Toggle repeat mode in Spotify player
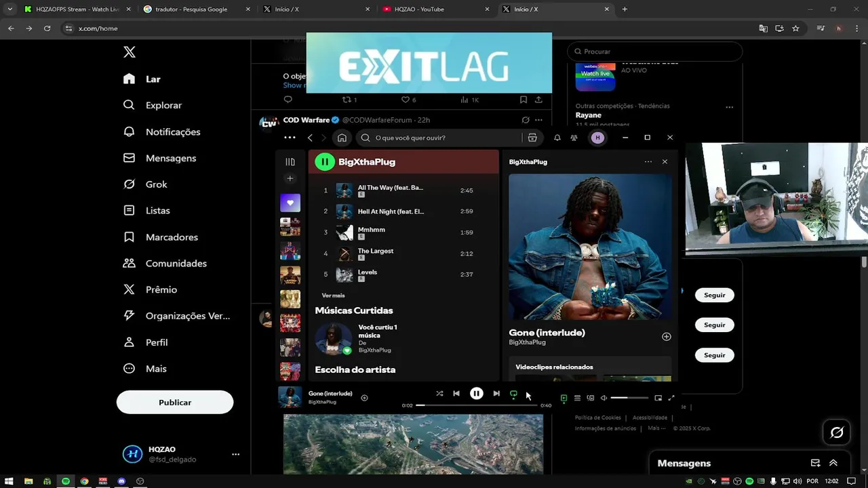 pyautogui.click(x=513, y=394)
